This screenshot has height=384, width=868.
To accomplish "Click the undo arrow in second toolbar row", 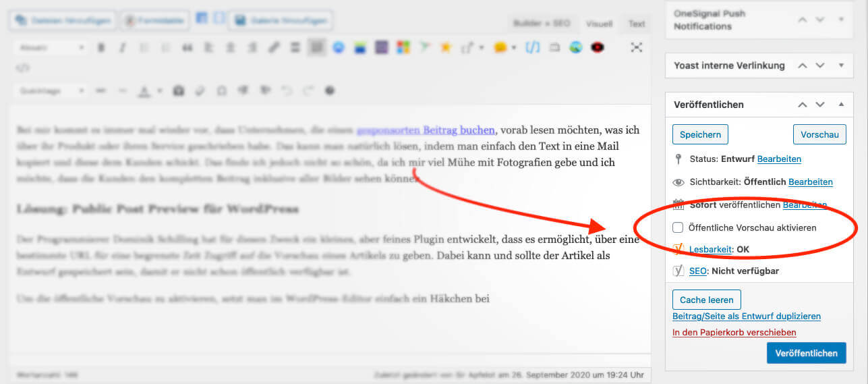I will 287,90.
